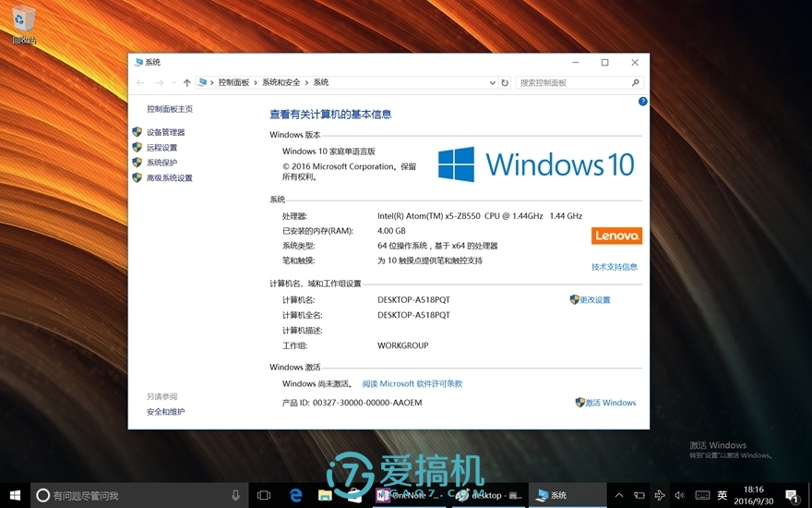Click the installed RAM value 4.00 GB

(391, 231)
